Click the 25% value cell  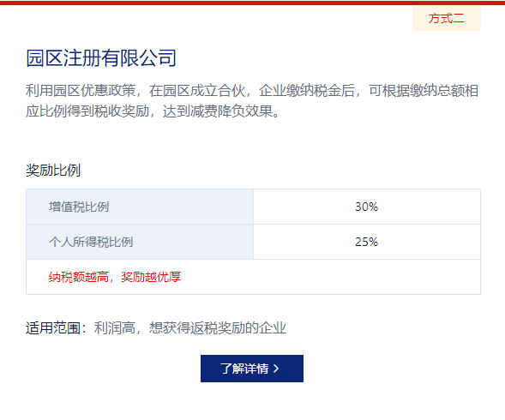pos(367,242)
